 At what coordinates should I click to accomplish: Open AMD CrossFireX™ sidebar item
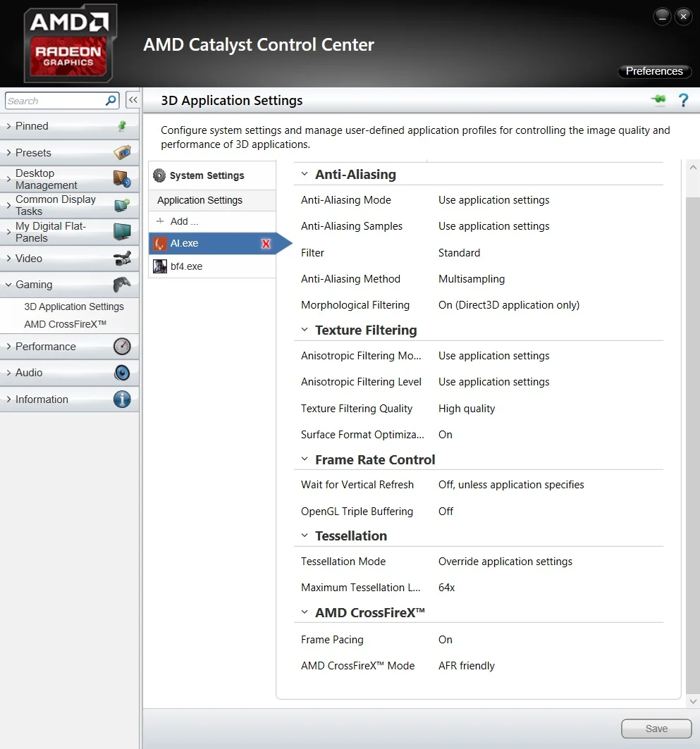click(65, 324)
